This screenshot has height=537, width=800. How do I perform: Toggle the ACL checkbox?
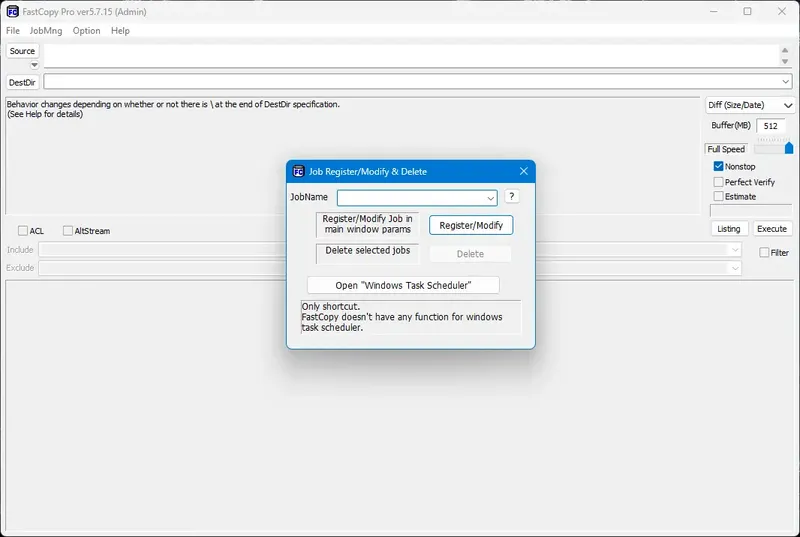[x=22, y=231]
